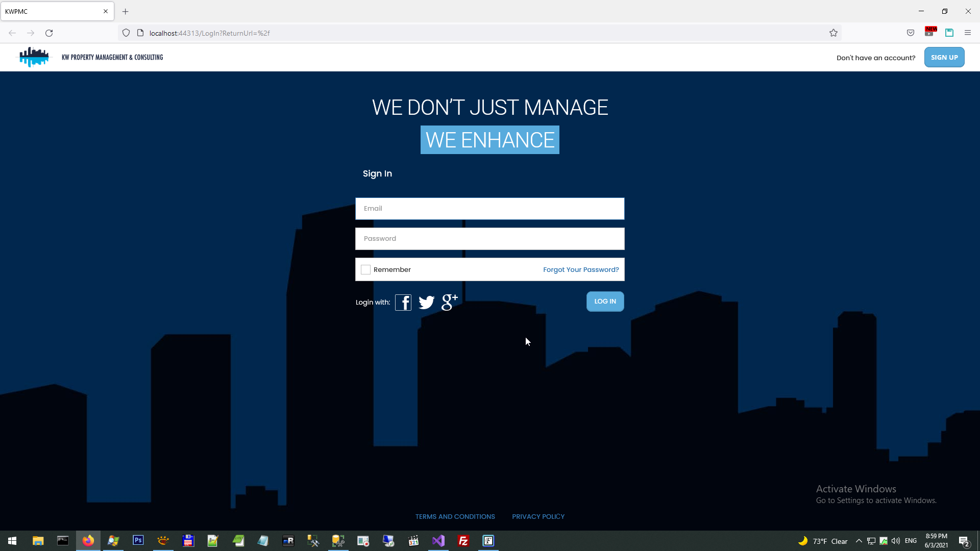Open Terms and Conditions link

(x=455, y=517)
